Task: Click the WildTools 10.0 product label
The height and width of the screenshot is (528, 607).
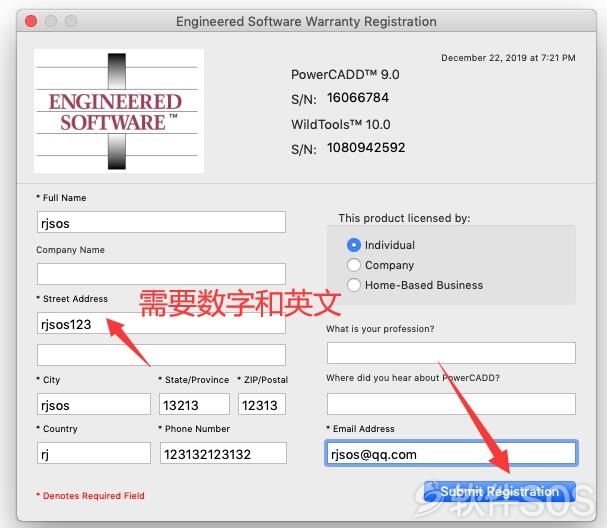Action: (341, 125)
